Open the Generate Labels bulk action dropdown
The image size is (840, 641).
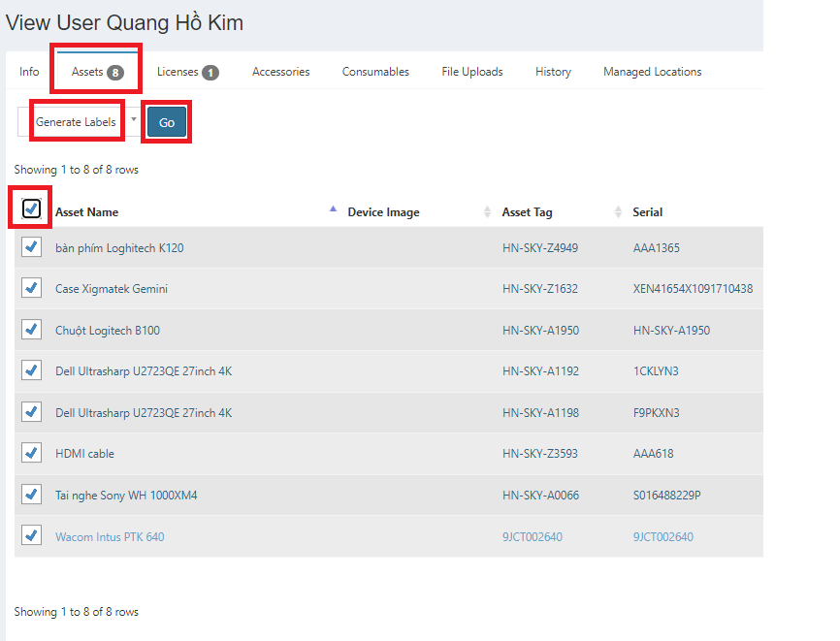coord(78,122)
